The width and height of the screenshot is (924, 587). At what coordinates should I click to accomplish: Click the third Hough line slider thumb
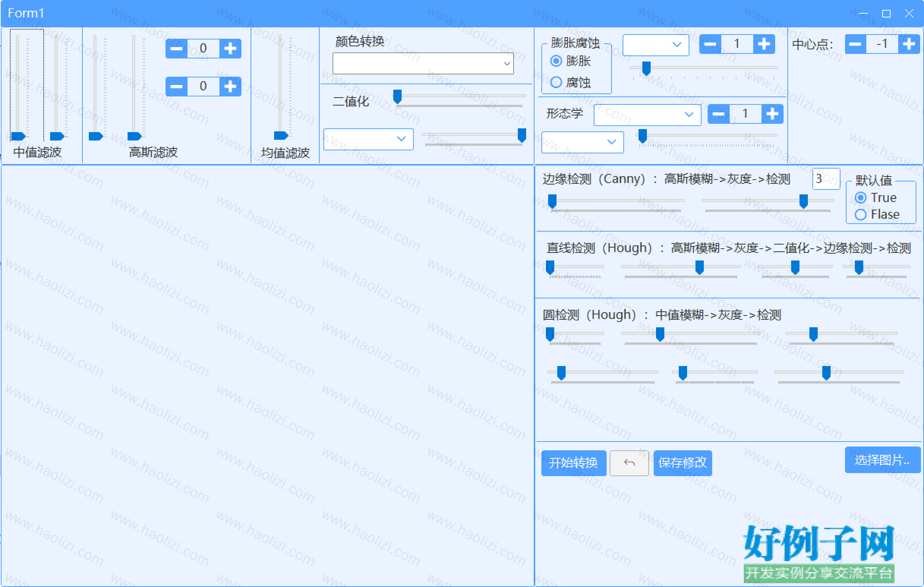click(x=795, y=267)
